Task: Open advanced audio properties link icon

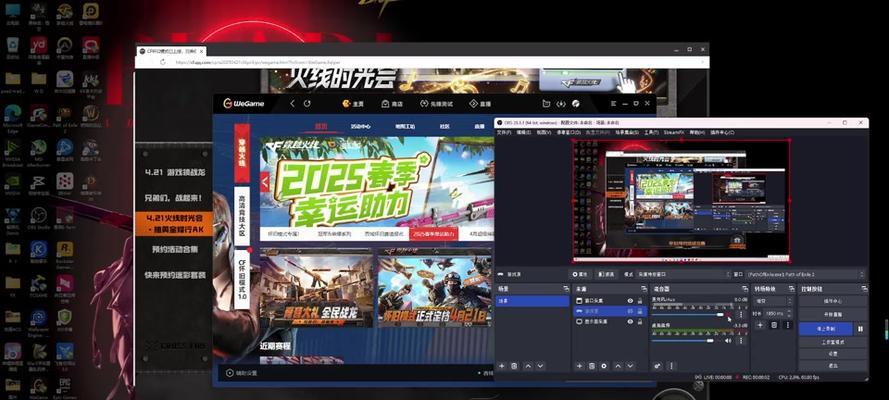Action: tap(658, 367)
